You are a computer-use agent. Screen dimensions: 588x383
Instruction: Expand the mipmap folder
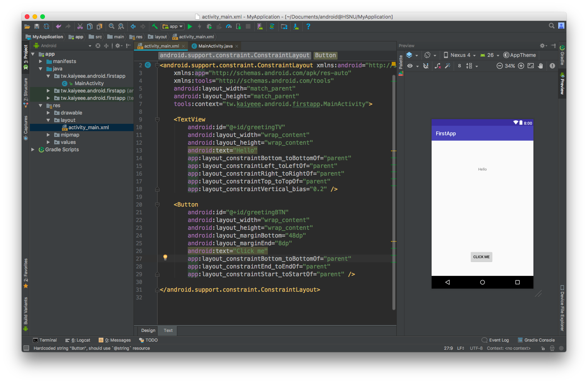[x=48, y=135]
